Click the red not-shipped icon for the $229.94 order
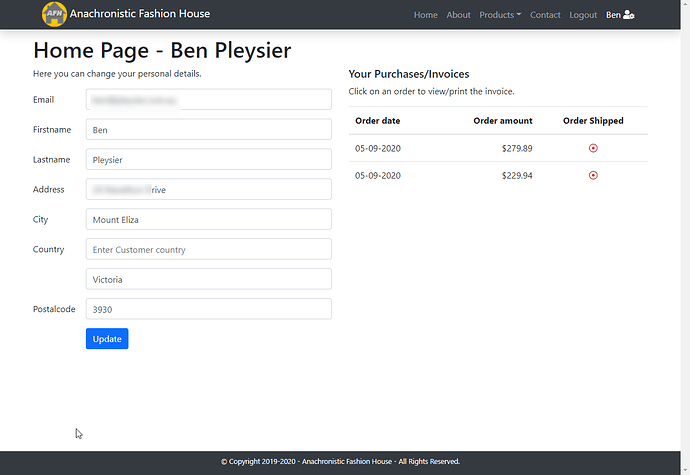The image size is (690, 475). 593,176
